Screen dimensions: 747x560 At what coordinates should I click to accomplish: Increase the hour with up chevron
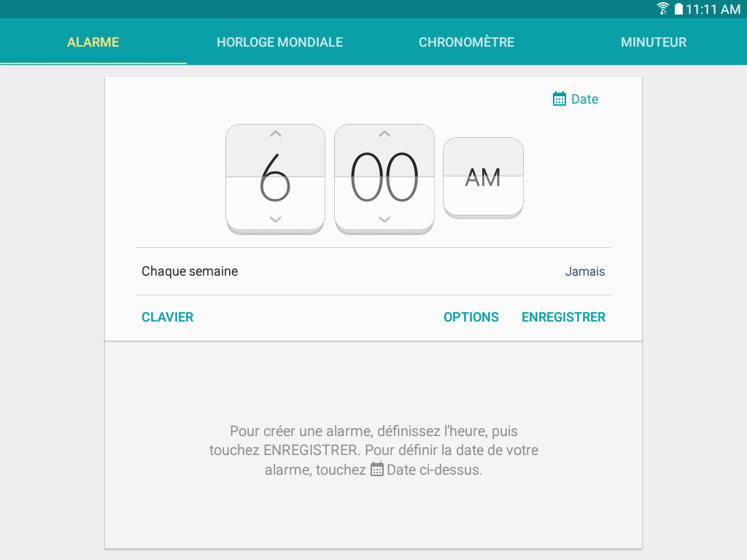[275, 134]
